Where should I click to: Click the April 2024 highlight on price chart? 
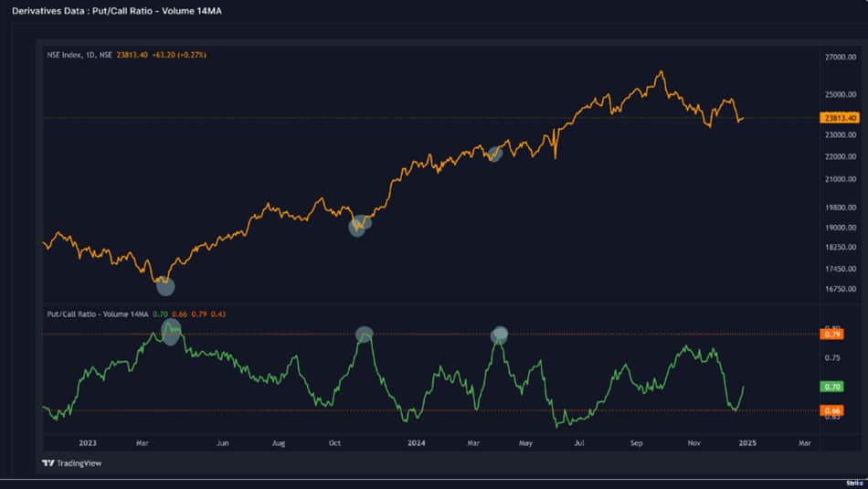pos(495,154)
